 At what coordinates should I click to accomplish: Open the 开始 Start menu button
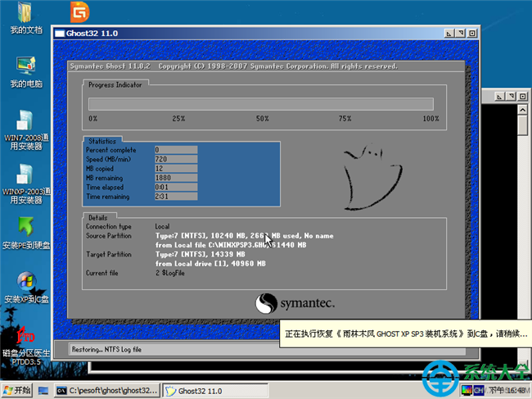(x=17, y=391)
